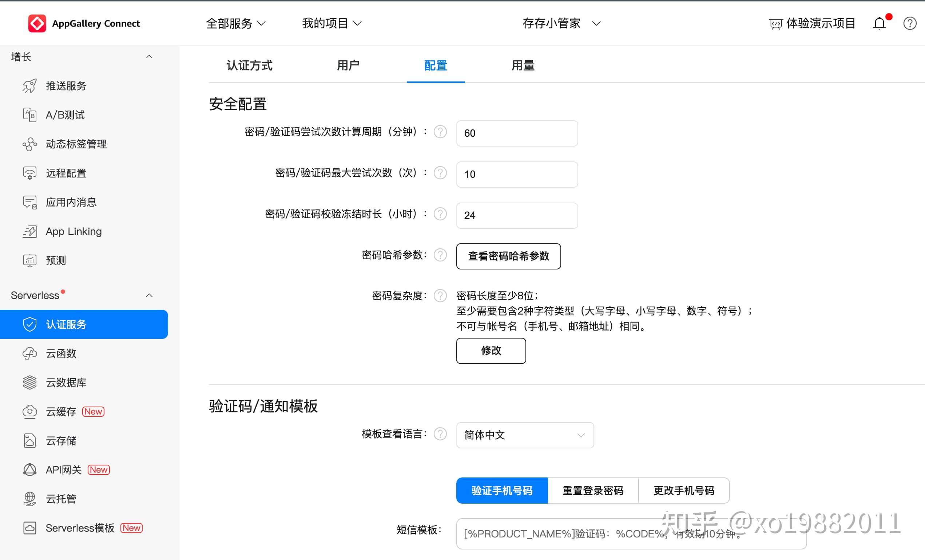Click the 预测 chart icon
This screenshot has height=560, width=925.
pos(30,260)
